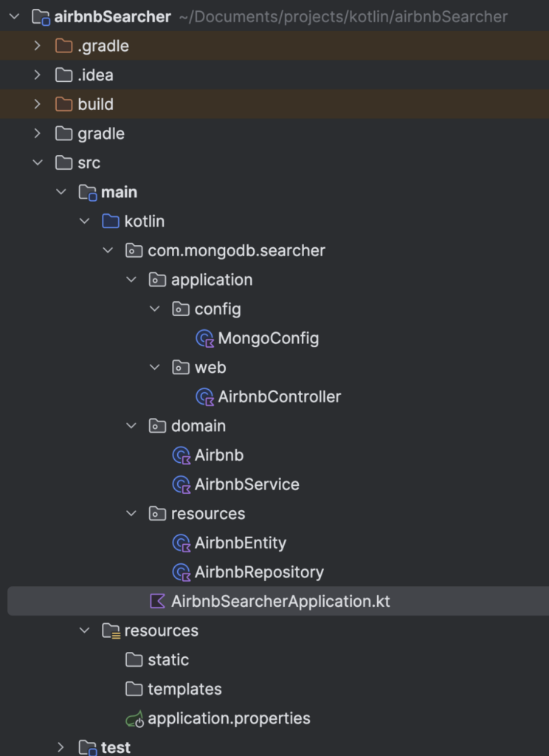This screenshot has height=756, width=549.
Task: Click the class icon next to AirbnbRepository
Action: pos(181,572)
